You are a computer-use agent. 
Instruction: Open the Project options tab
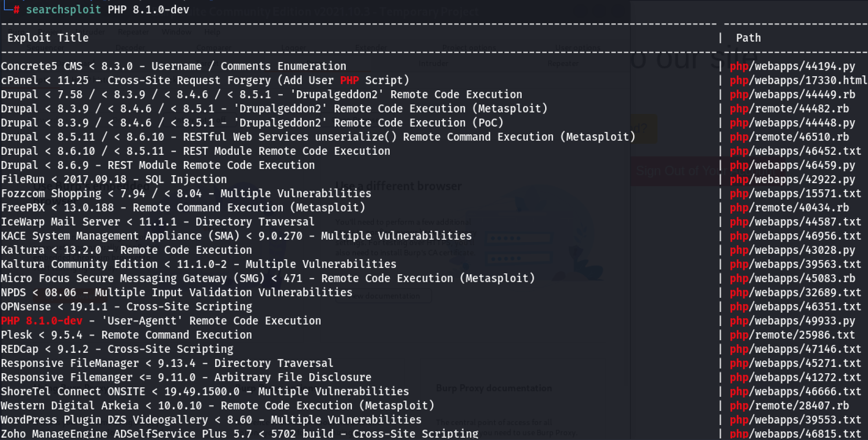[x=469, y=47]
